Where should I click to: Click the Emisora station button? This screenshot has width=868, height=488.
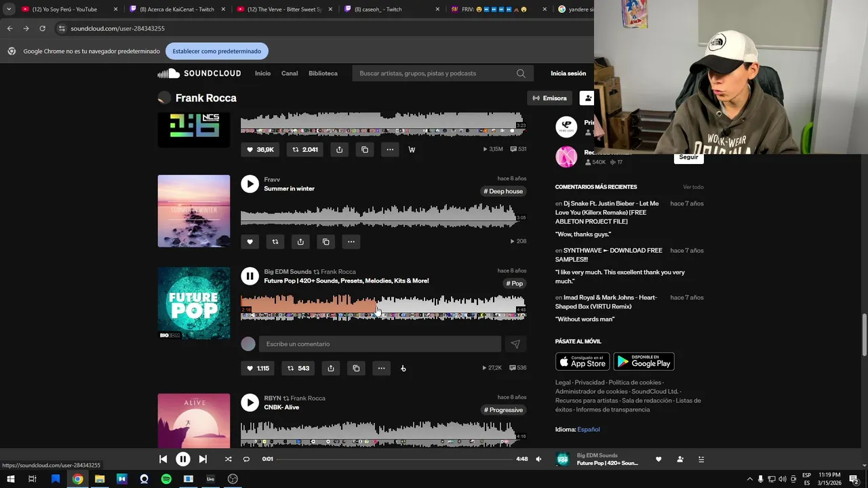[x=549, y=98]
